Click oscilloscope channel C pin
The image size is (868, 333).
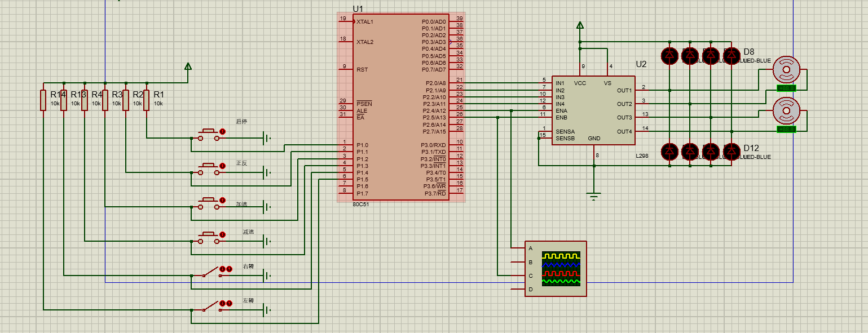tap(518, 276)
